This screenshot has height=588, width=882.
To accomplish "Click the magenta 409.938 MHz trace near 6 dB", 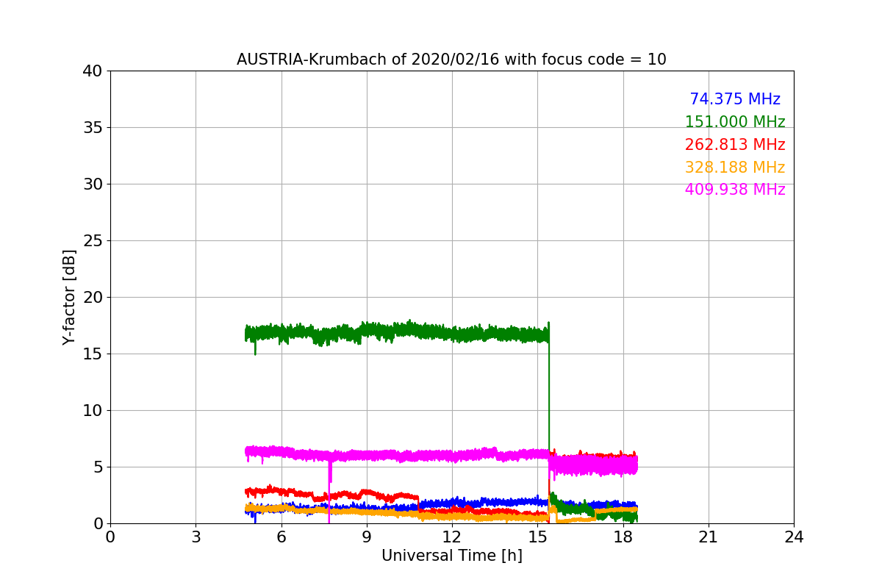I will pos(397,456).
